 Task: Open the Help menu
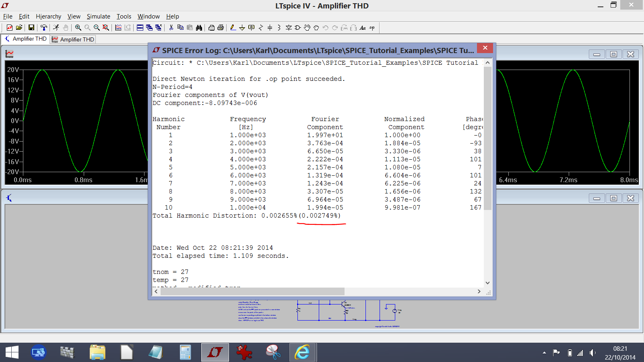pos(172,16)
